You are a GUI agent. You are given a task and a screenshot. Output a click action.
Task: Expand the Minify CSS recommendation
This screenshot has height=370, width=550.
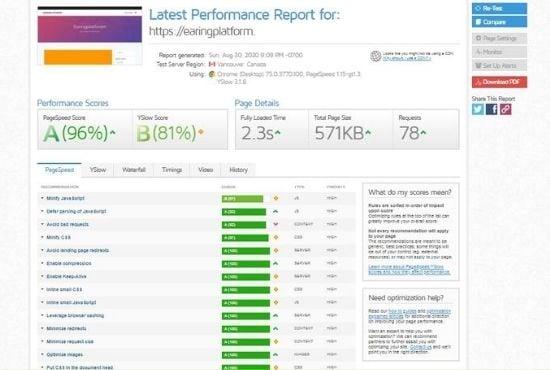(58, 237)
